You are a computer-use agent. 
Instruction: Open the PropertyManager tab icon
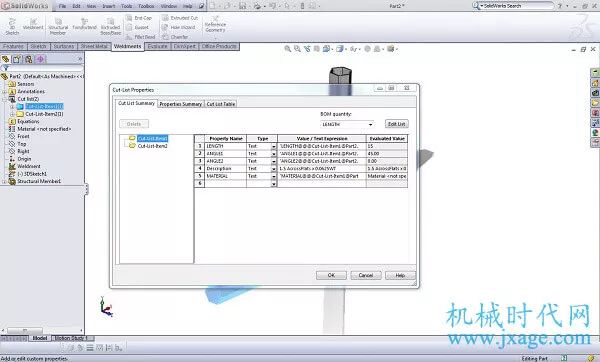tap(17, 59)
